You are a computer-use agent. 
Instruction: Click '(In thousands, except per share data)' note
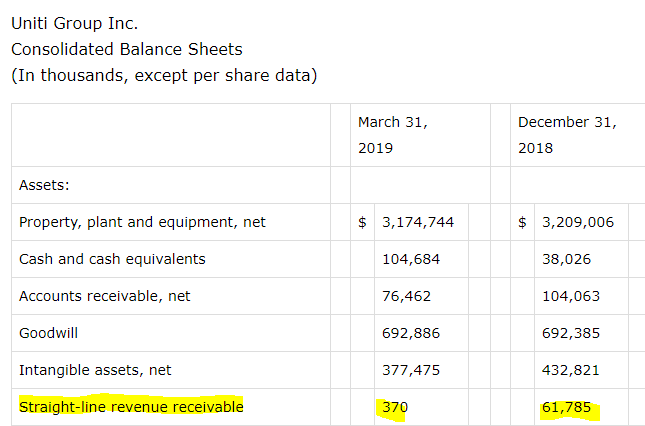click(164, 76)
